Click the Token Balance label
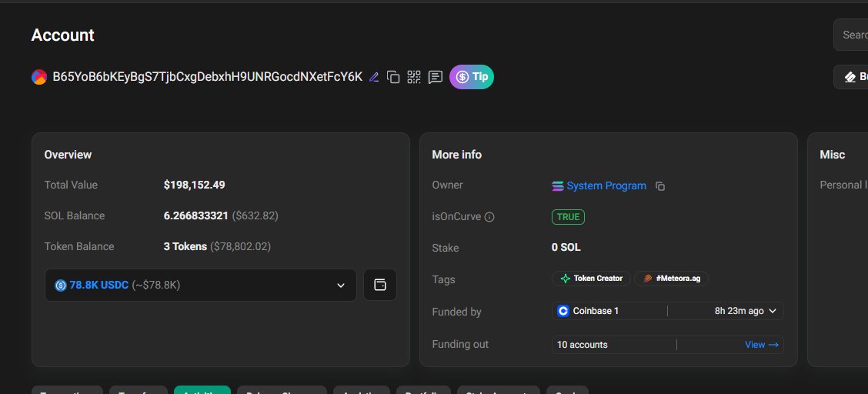This screenshot has height=394, width=868. point(79,247)
